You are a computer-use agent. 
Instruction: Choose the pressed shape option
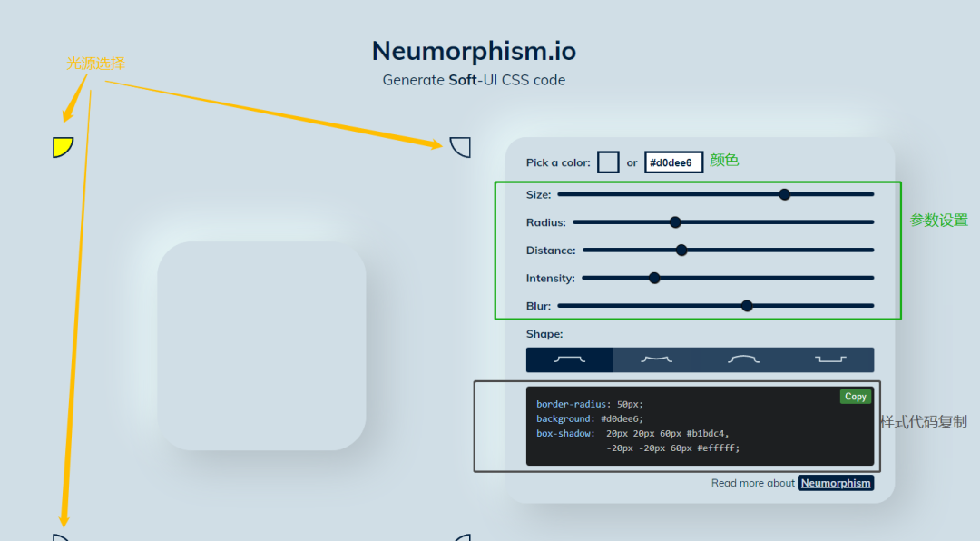830,359
